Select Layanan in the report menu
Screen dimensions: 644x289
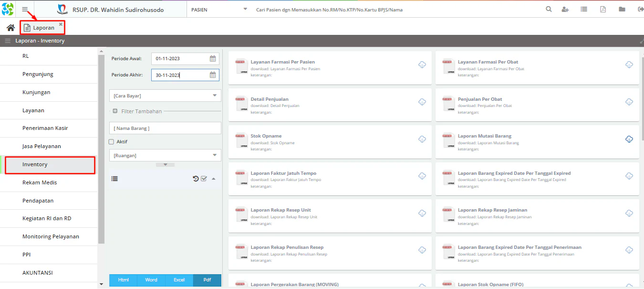click(49, 110)
